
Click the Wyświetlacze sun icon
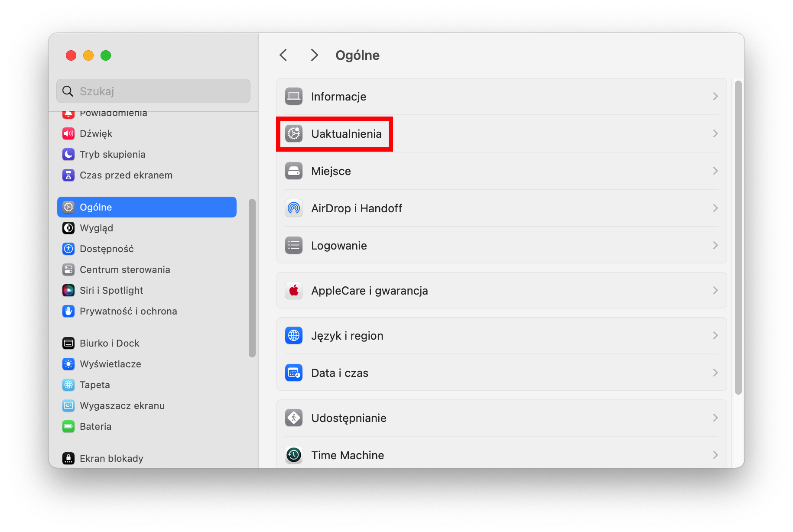(68, 364)
